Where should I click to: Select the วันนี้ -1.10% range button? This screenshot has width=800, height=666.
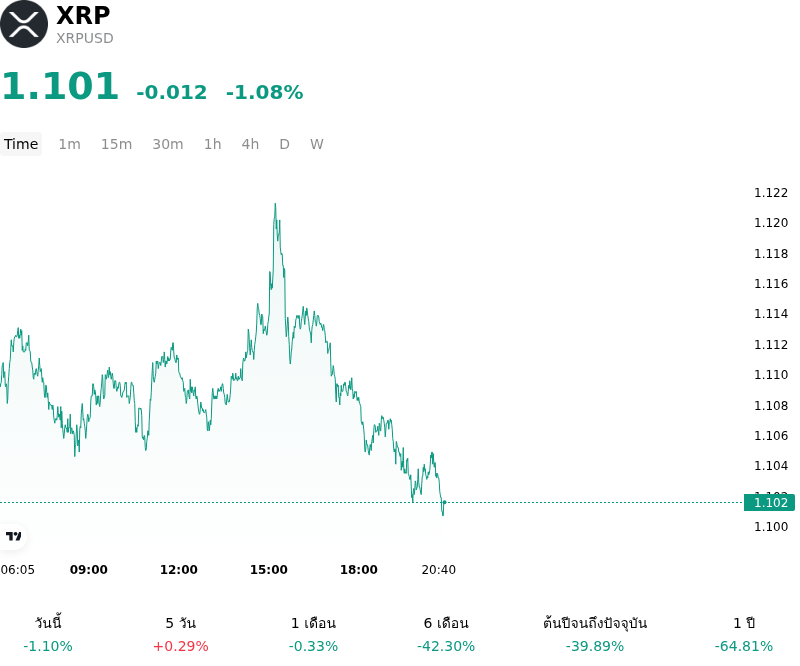coord(48,634)
